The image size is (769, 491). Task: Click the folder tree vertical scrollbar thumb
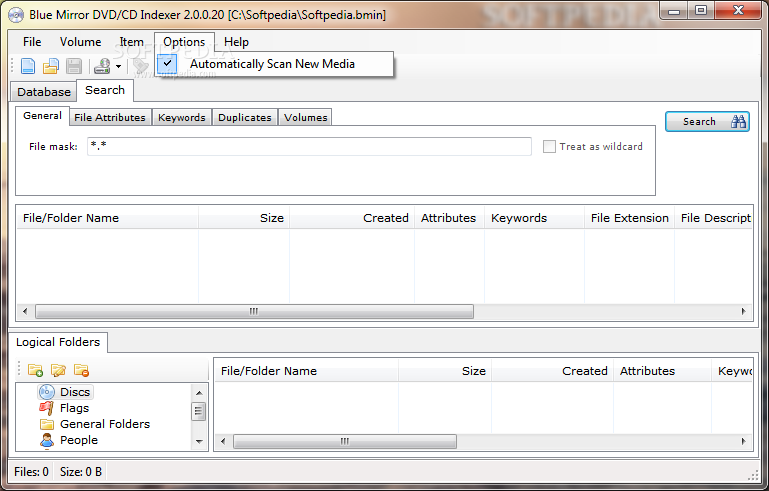click(x=199, y=411)
